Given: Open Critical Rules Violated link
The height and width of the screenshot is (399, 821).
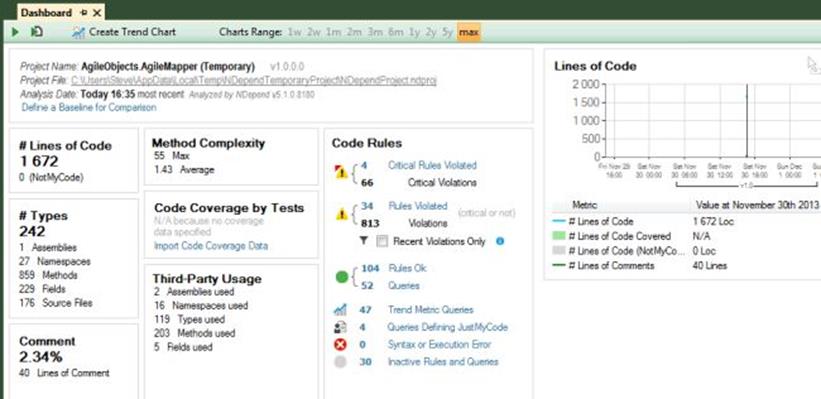Looking at the screenshot, I should pyautogui.click(x=432, y=165).
